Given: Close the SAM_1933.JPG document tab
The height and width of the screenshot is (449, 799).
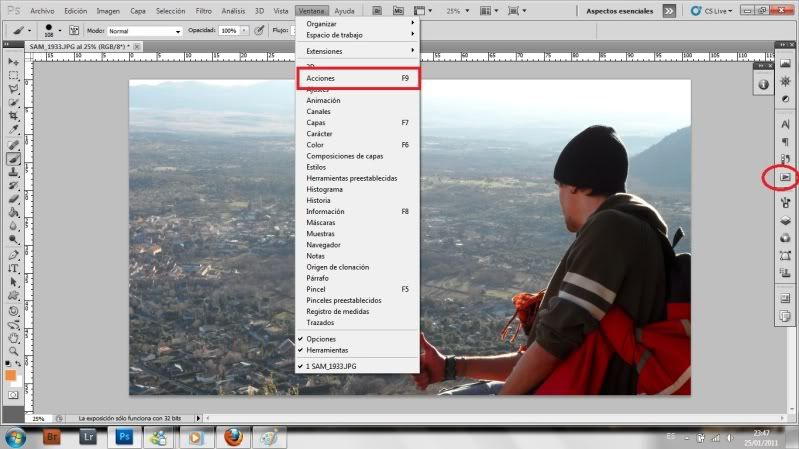Looking at the screenshot, I should tap(137, 46).
